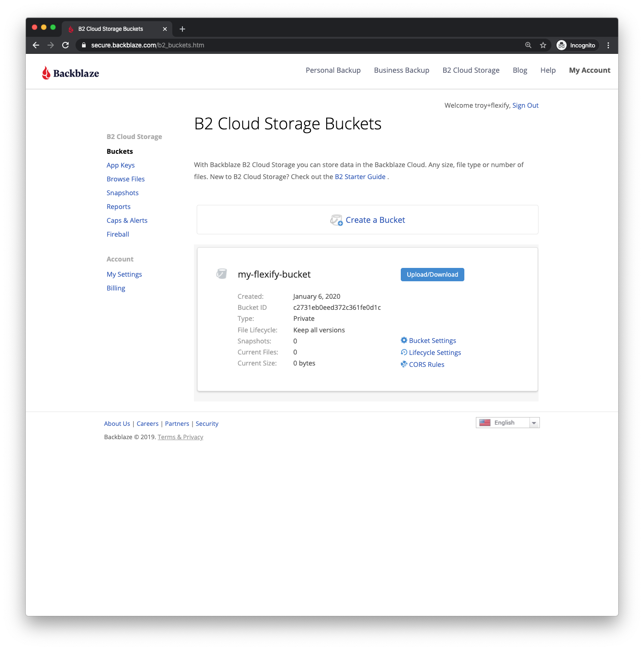Click the File Lifecycle value Keep all versions
Image resolution: width=644 pixels, height=650 pixels.
click(319, 330)
